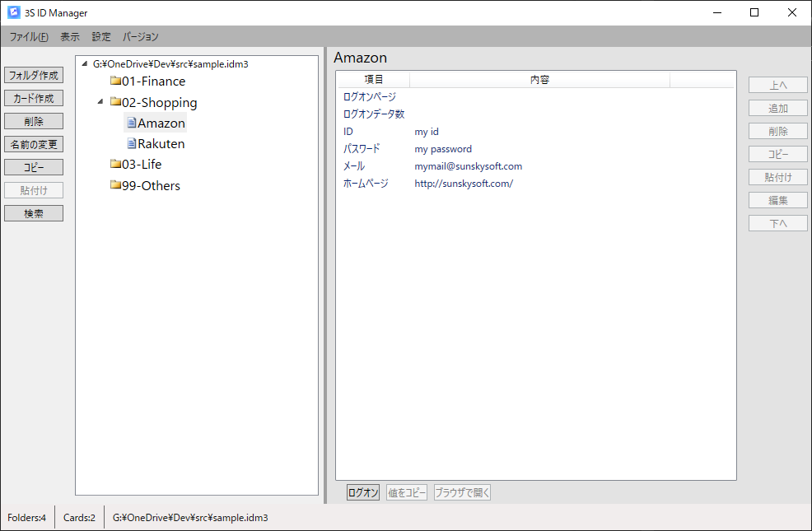Click the right panel コピー button
Image resolution: width=812 pixels, height=531 pixels.
(x=777, y=154)
